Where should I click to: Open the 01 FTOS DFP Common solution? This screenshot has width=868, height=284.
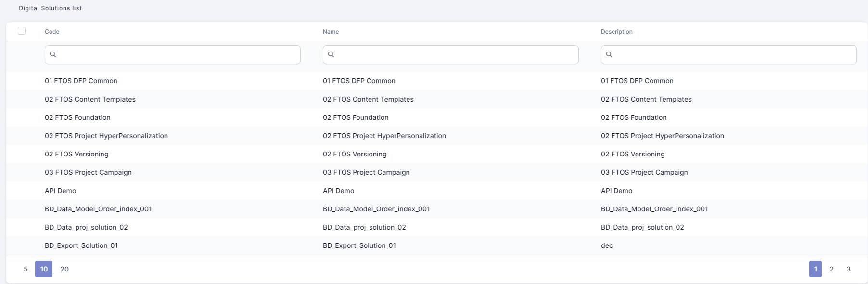click(x=81, y=81)
